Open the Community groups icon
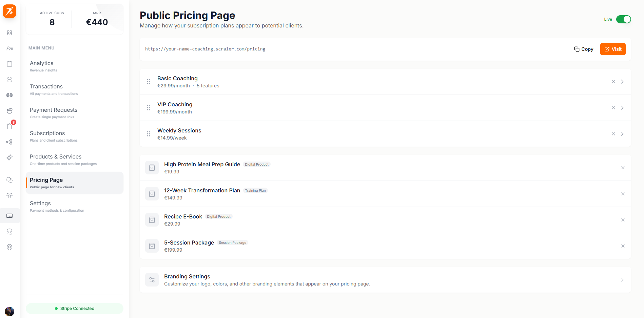 point(9,195)
